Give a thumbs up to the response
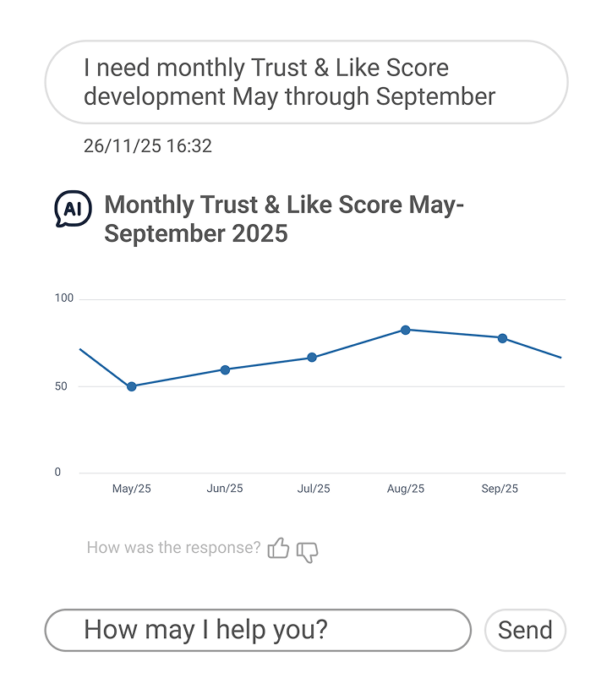This screenshot has height=700, width=612. coord(279,549)
